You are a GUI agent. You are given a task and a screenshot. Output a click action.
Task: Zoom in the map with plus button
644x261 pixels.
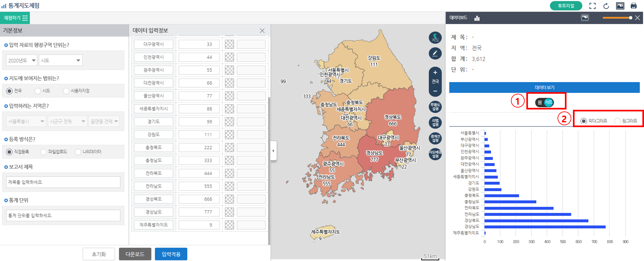tap(435, 73)
